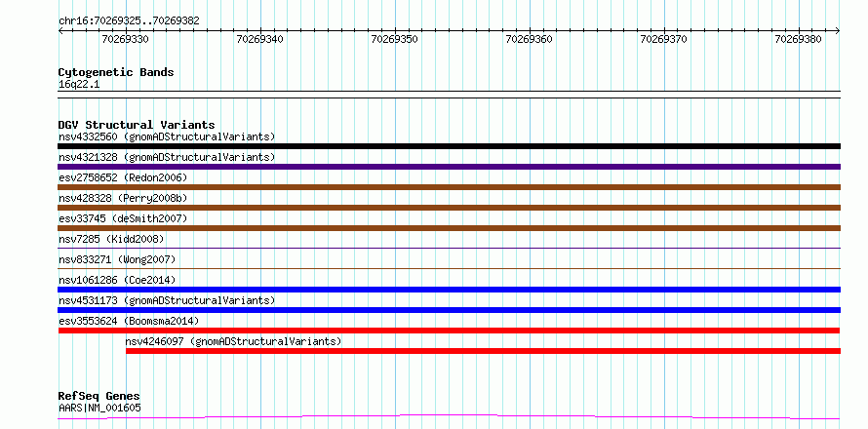Image resolution: width=868 pixels, height=429 pixels.
Task: Click ruler position 70269370
Action: [664, 39]
